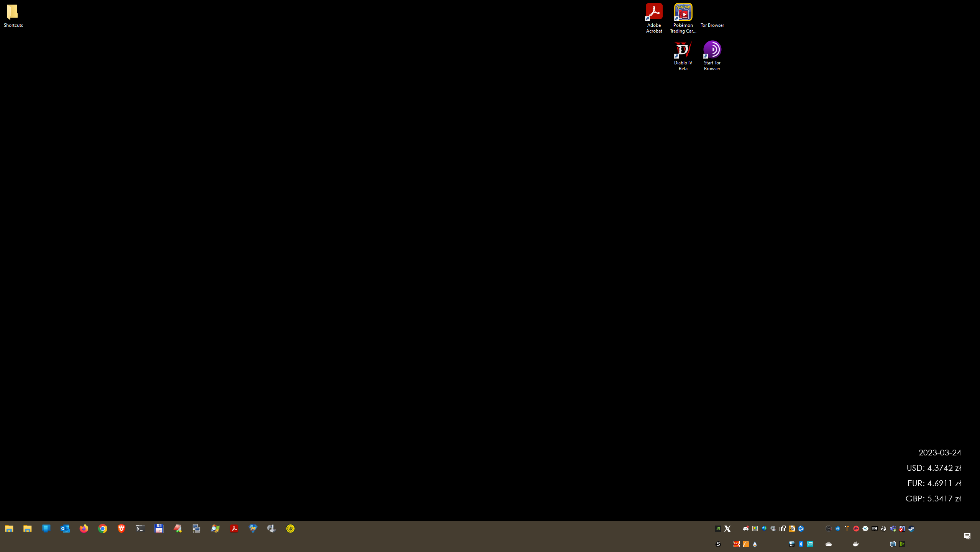The width and height of the screenshot is (980, 552).
Task: Open the notification center button
Action: point(967,536)
